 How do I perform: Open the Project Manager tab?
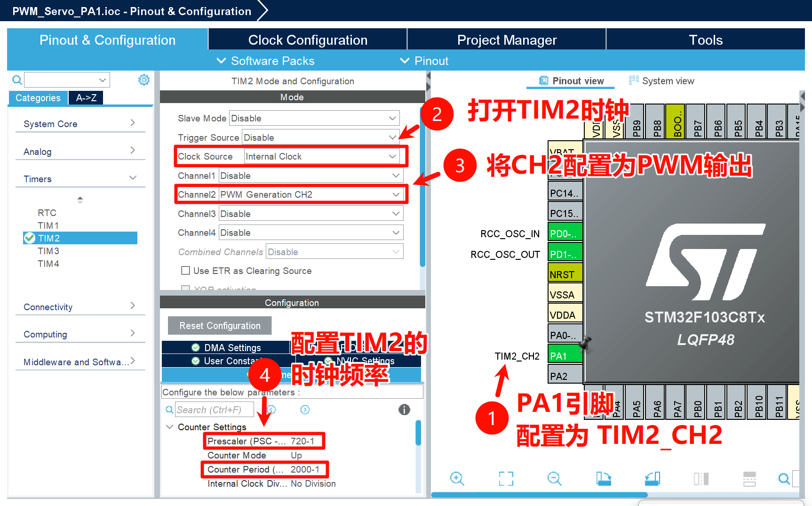(507, 40)
